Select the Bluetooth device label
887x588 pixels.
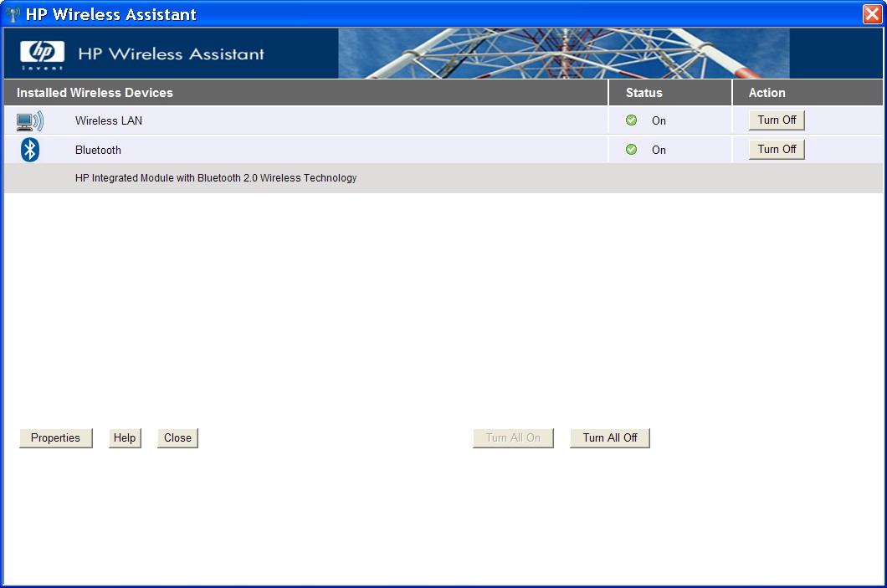click(98, 151)
